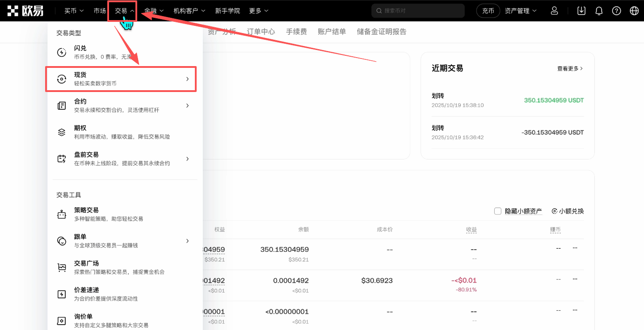Select the 策略交易 strategy trading icon
Image resolution: width=644 pixels, height=330 pixels.
pyautogui.click(x=61, y=213)
